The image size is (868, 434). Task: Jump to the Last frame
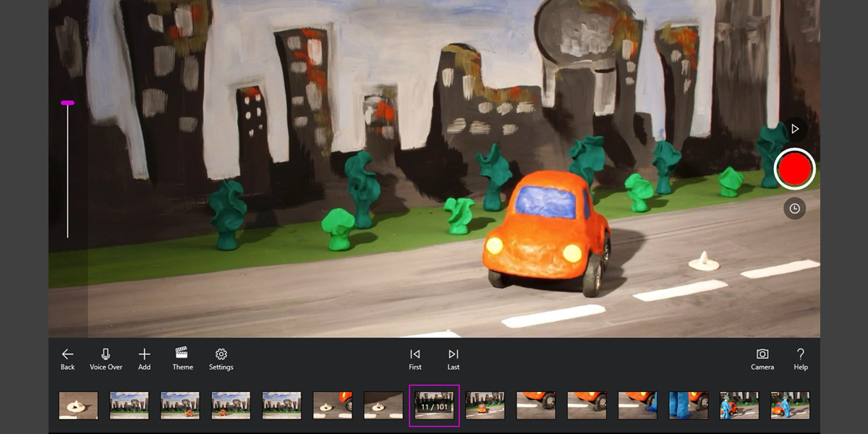pos(453,358)
